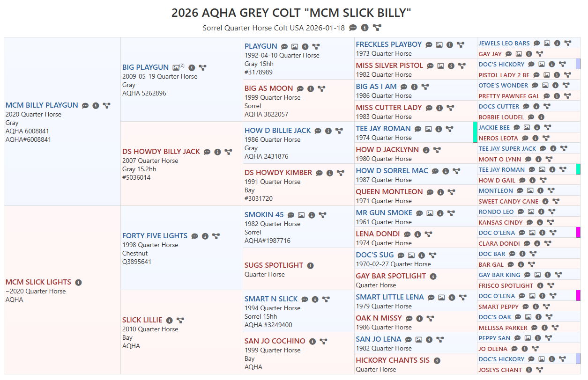Follow the SMART LITTLE LENA link
Viewport: 588px width, 380px height.
(x=389, y=297)
